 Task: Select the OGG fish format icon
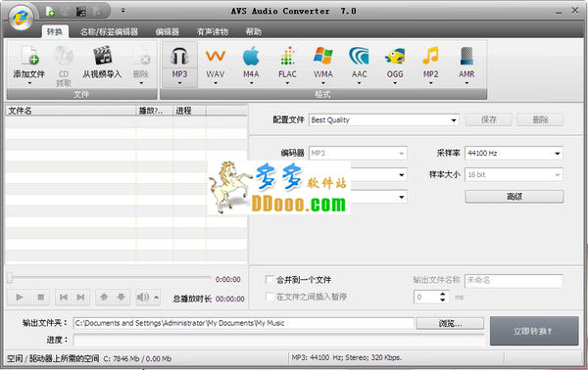tap(395, 56)
